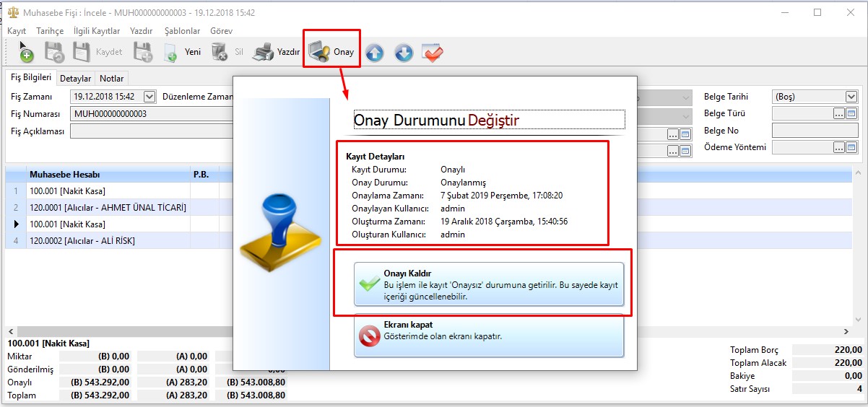Click the Onay approval stamp toolbar icon

319,52
